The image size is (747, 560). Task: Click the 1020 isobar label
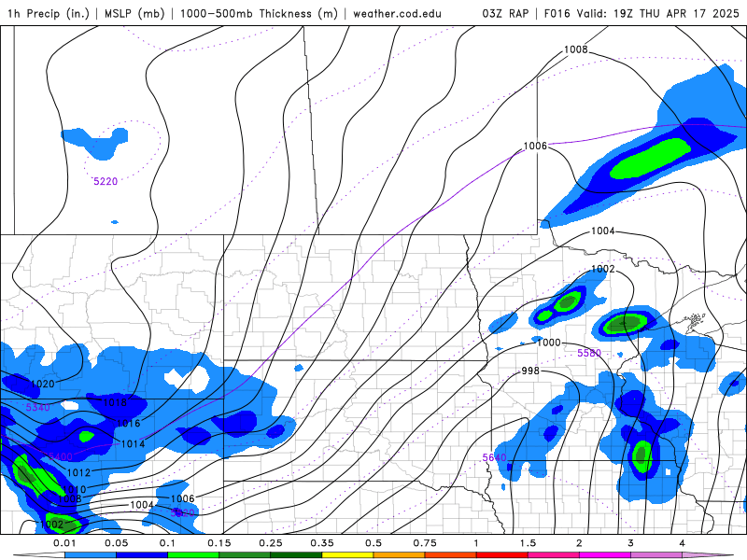click(x=42, y=384)
